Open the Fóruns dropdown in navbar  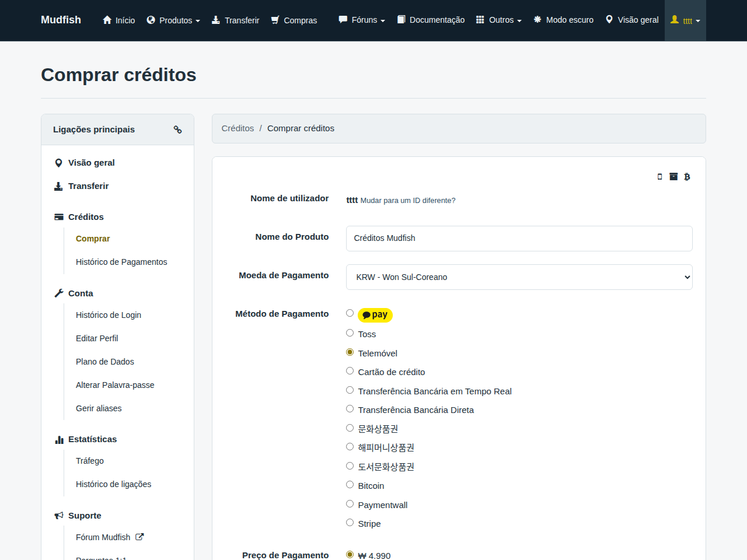coord(362,20)
